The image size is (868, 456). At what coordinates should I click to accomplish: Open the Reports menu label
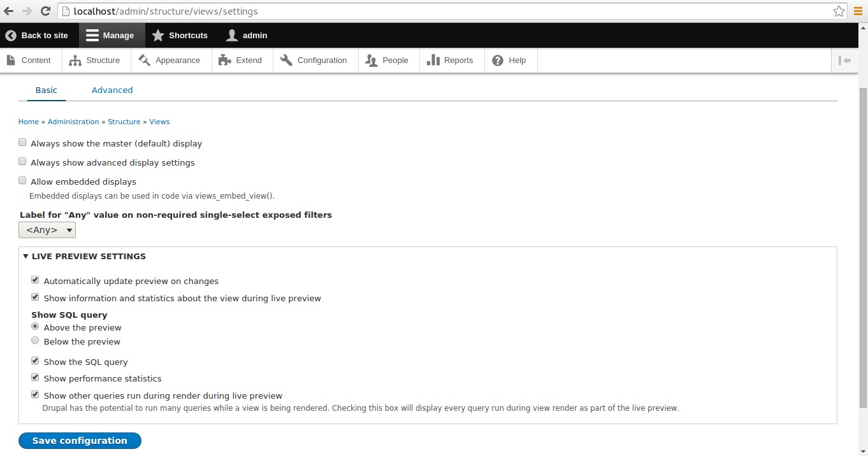click(x=459, y=61)
